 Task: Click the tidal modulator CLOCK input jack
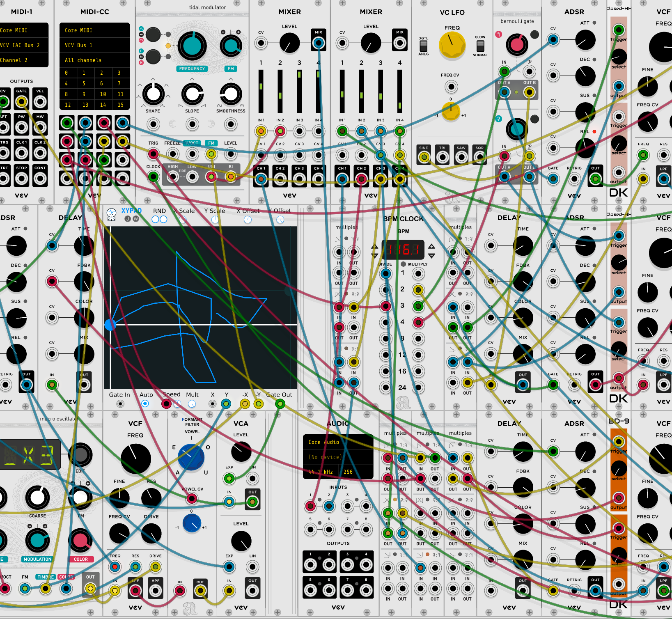[x=153, y=177]
